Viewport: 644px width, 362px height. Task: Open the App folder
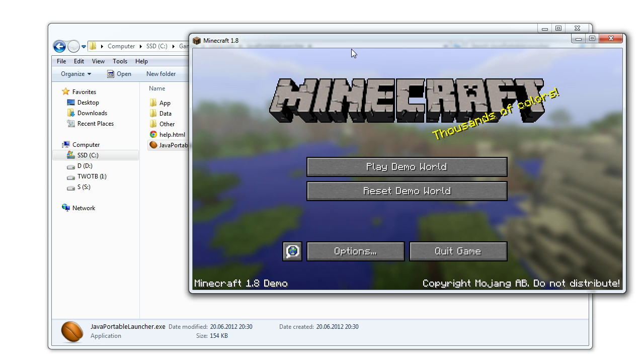click(x=164, y=103)
